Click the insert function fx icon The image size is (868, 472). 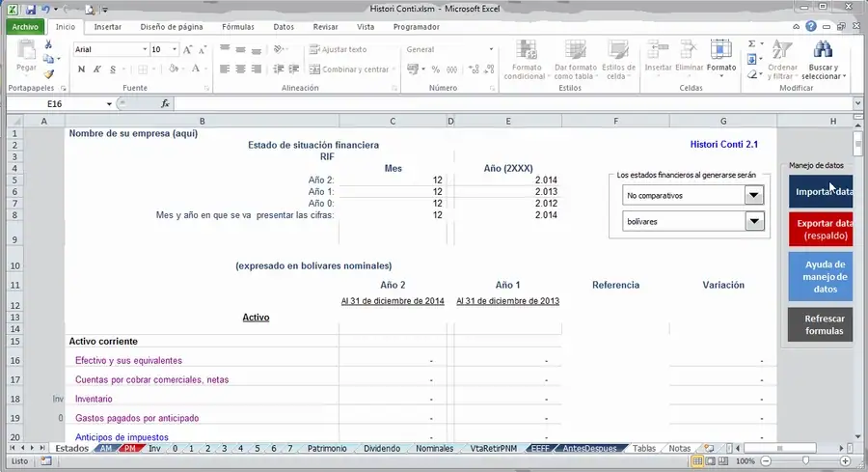(x=165, y=103)
